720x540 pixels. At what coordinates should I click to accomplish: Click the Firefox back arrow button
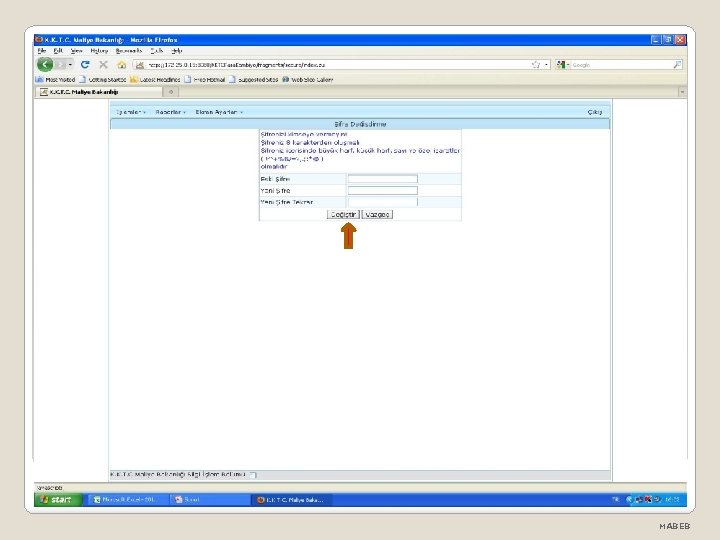[45, 64]
